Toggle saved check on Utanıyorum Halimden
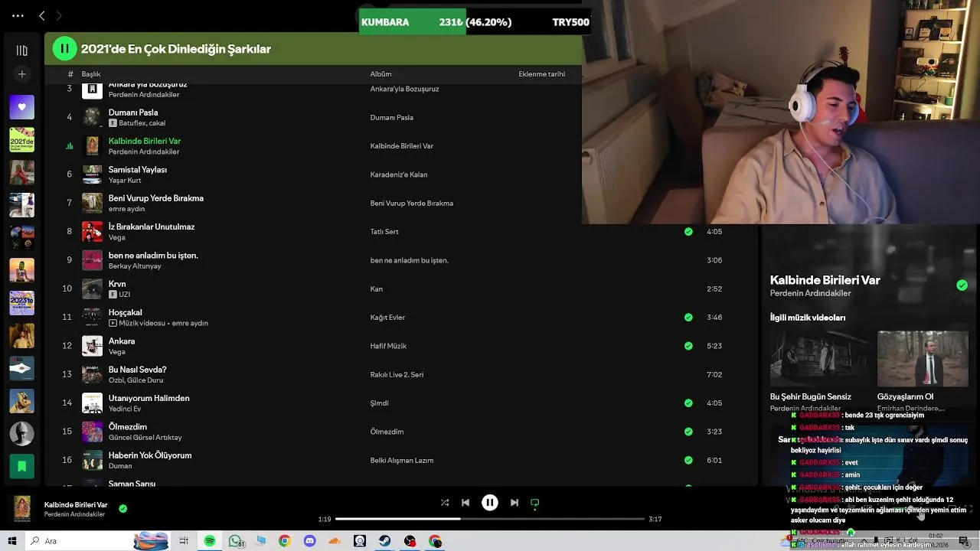 tap(688, 403)
